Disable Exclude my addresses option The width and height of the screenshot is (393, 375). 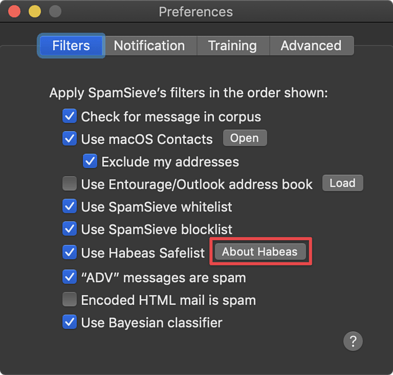90,161
